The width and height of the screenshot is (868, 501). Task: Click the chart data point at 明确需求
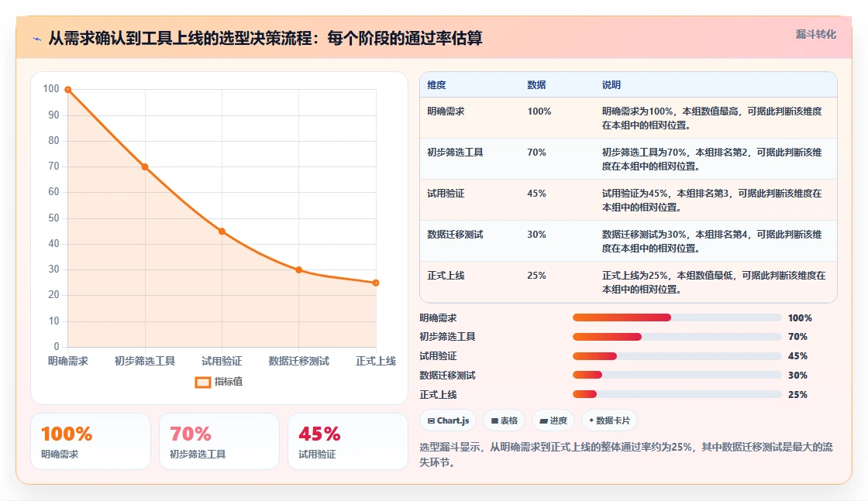point(68,90)
